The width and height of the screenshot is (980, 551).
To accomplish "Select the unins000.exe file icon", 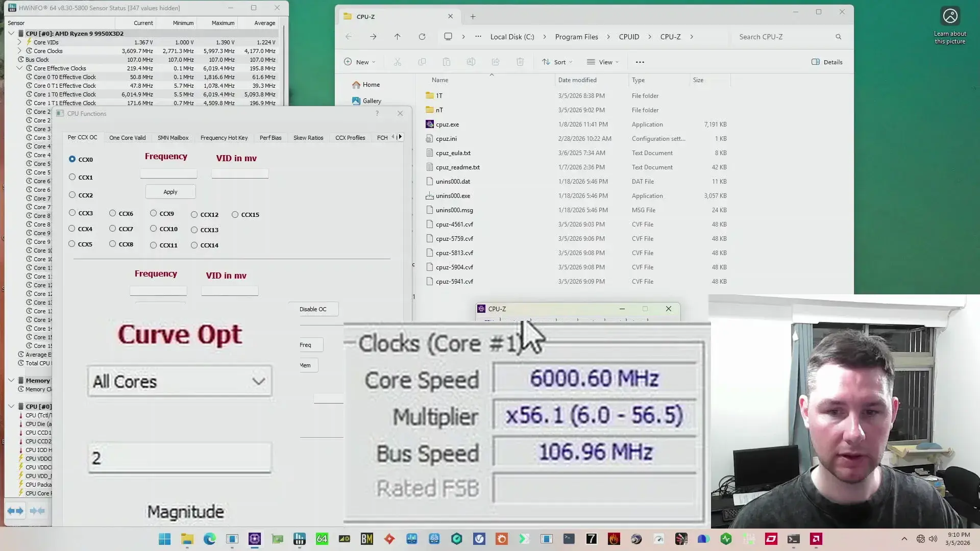I will click(430, 195).
